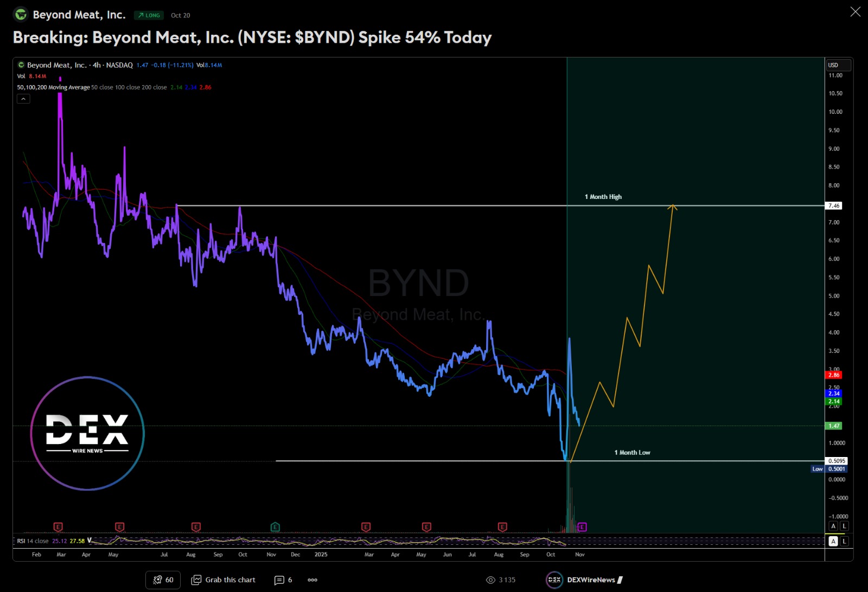Screen dimensions: 868x592
Task: Toggle auto scale A in RSI pane
Action: [x=834, y=541]
